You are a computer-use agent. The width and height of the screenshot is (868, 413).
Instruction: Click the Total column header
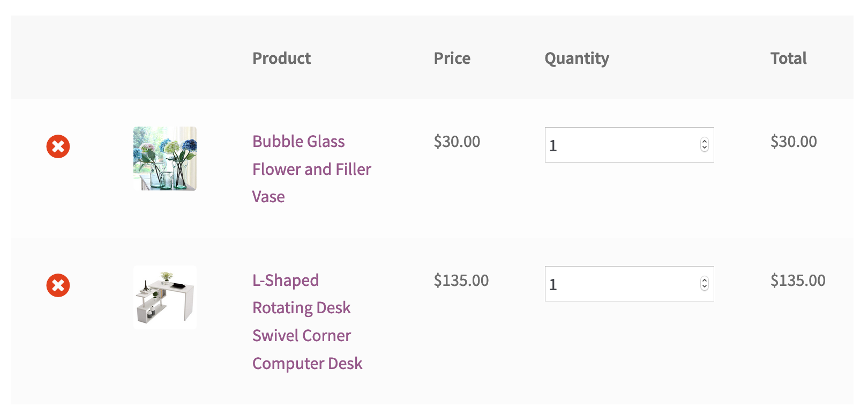coord(788,58)
